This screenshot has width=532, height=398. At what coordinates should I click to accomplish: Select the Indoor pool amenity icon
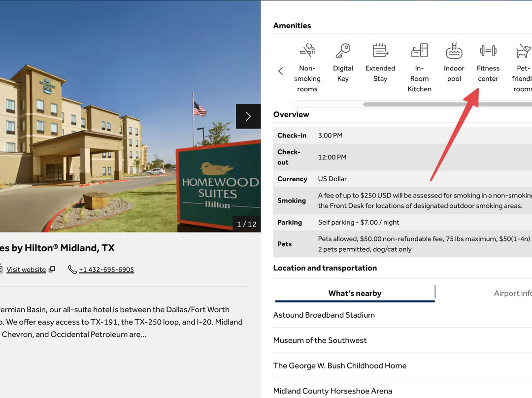454,50
